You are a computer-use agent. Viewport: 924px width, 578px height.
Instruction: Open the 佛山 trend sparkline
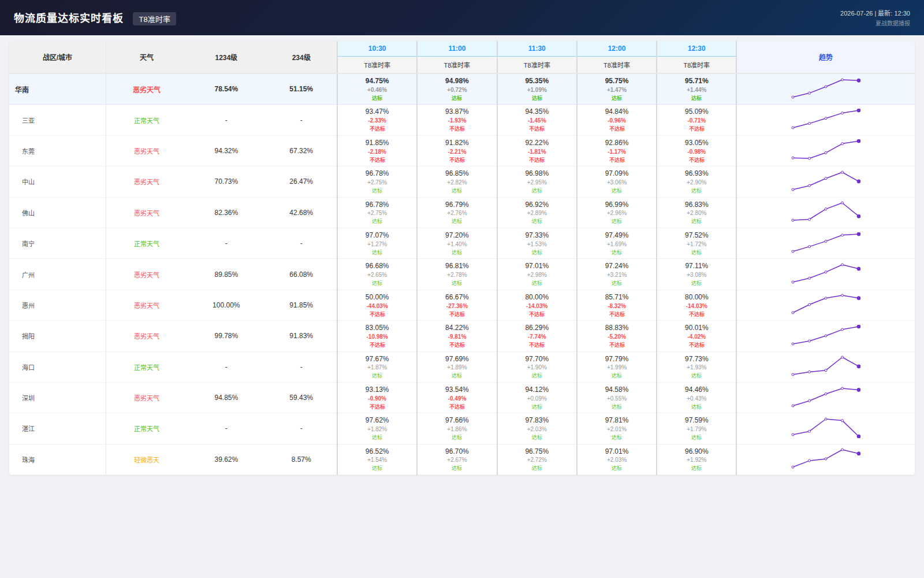point(826,212)
